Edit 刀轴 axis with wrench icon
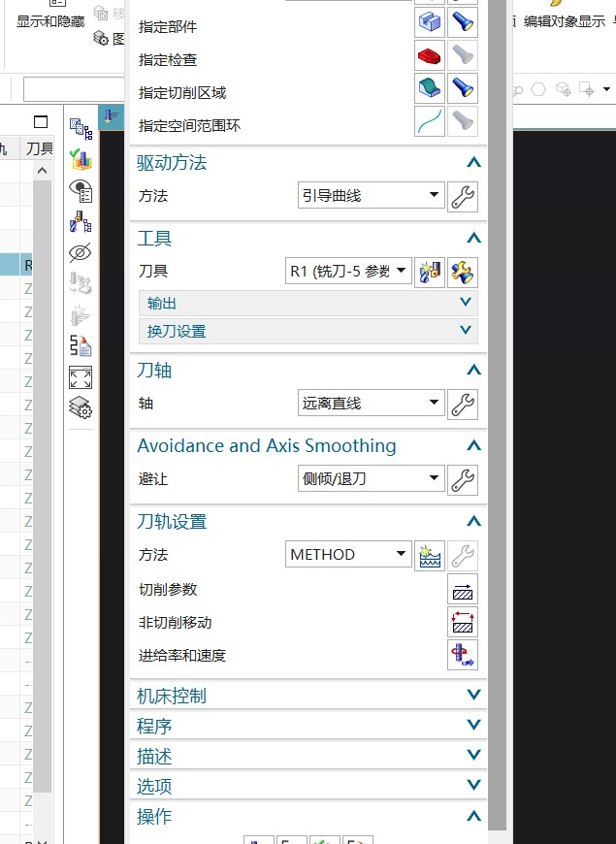This screenshot has width=616, height=844. coord(463,405)
